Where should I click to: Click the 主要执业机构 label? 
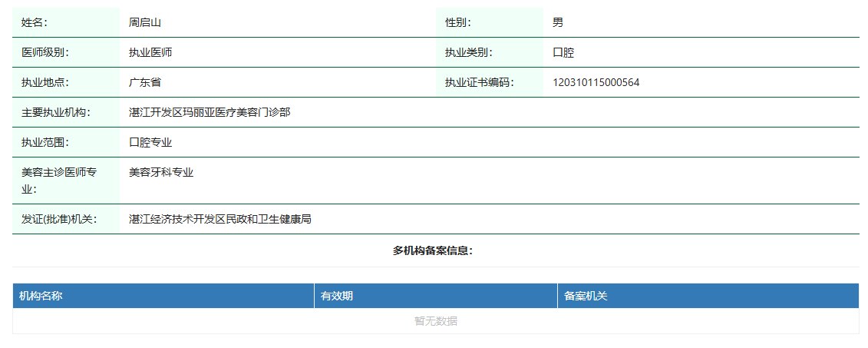click(56, 112)
